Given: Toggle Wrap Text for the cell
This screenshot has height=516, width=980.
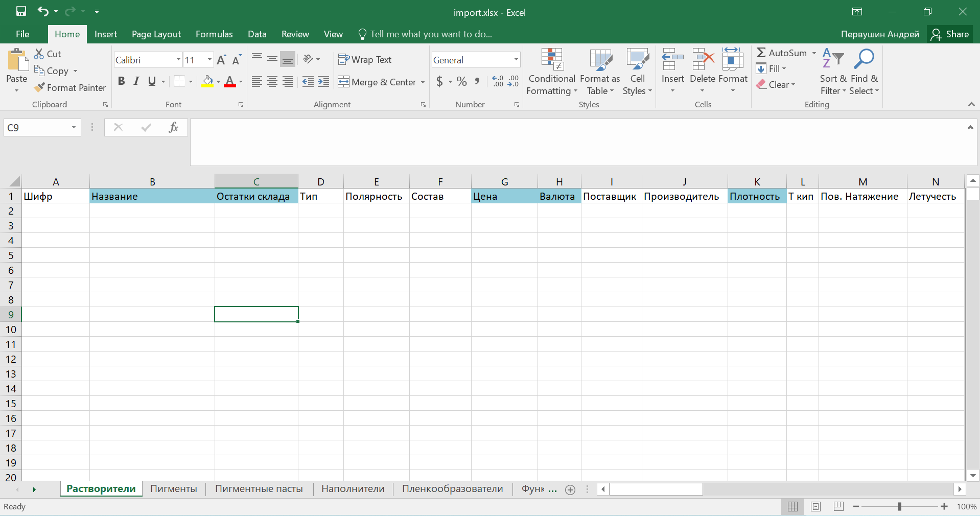Looking at the screenshot, I should pyautogui.click(x=365, y=60).
